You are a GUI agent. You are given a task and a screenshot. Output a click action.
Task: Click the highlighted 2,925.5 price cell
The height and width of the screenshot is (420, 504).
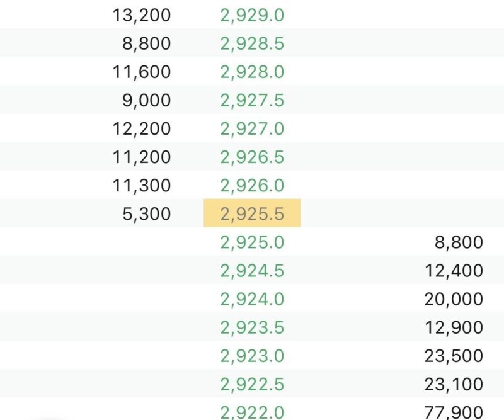pos(252,214)
